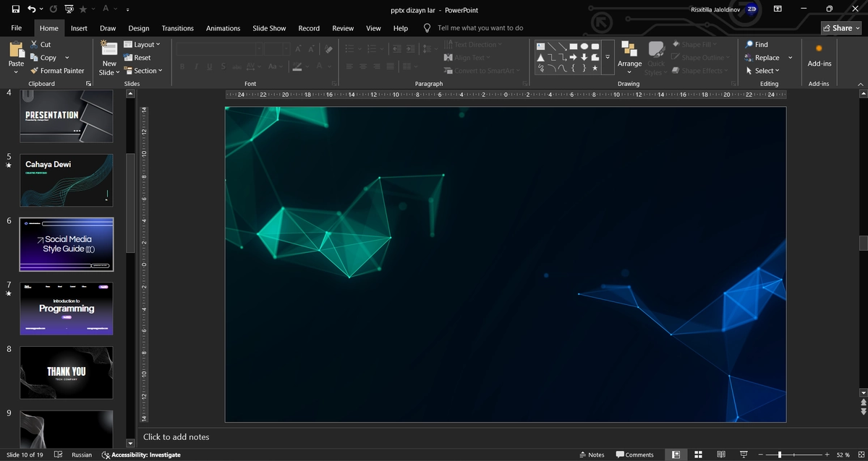Select the Social Media Style Guide slide thumbnail

click(x=67, y=244)
